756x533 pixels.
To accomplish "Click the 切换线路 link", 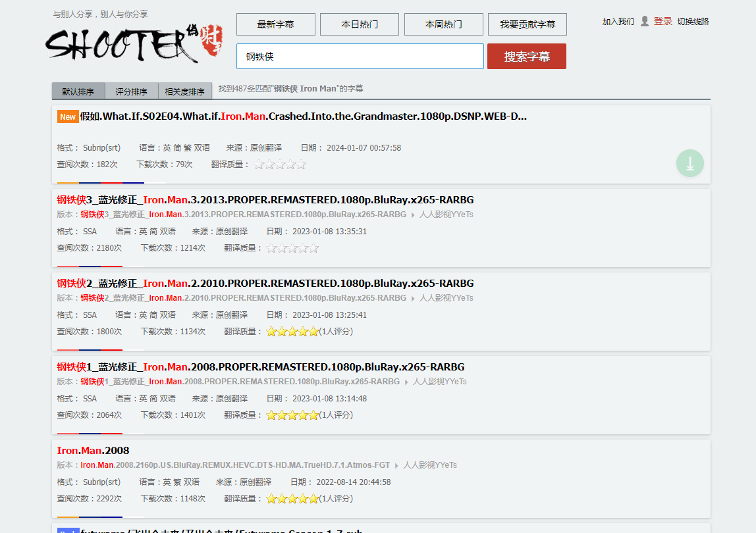I will (693, 22).
